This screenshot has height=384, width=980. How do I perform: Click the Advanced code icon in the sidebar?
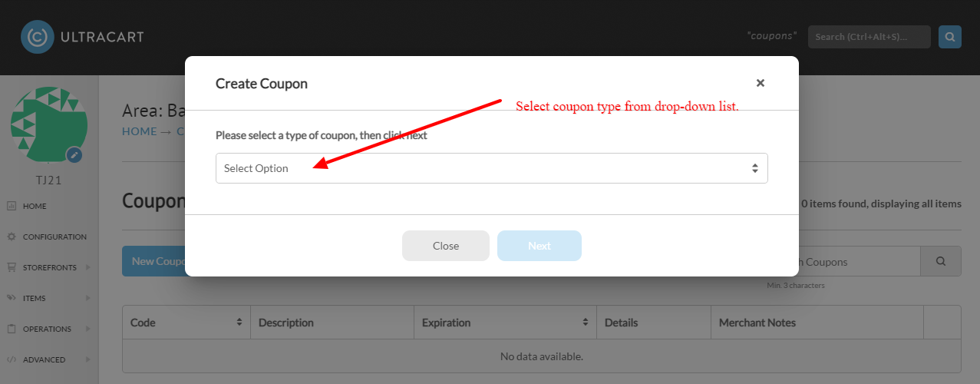click(x=12, y=359)
